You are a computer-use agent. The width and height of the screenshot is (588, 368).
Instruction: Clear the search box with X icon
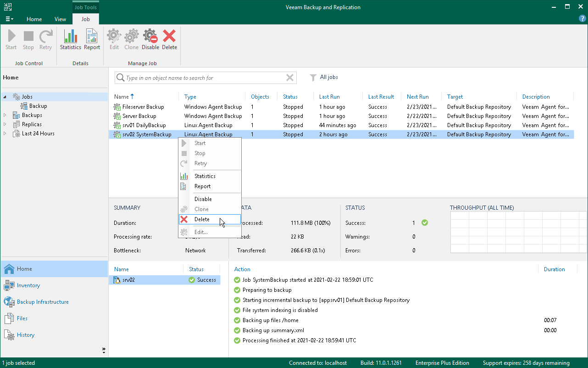point(289,78)
